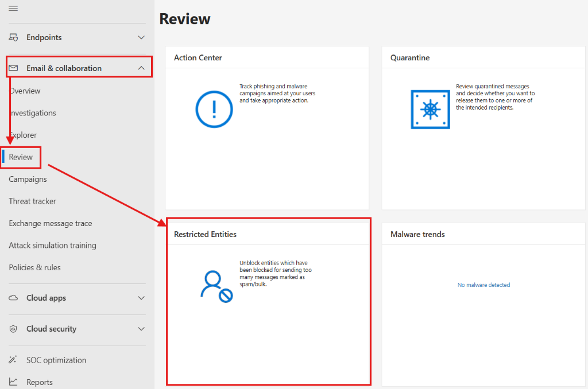Screen dimensions: 588x389
Task: Open the Campaigns page
Action: (x=28, y=179)
